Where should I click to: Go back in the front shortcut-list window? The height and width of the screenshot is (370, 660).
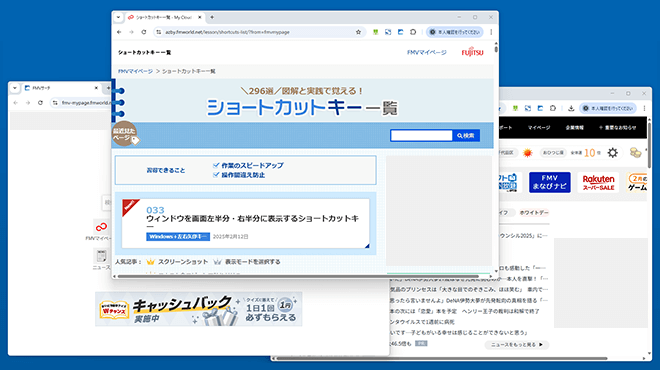coord(119,32)
